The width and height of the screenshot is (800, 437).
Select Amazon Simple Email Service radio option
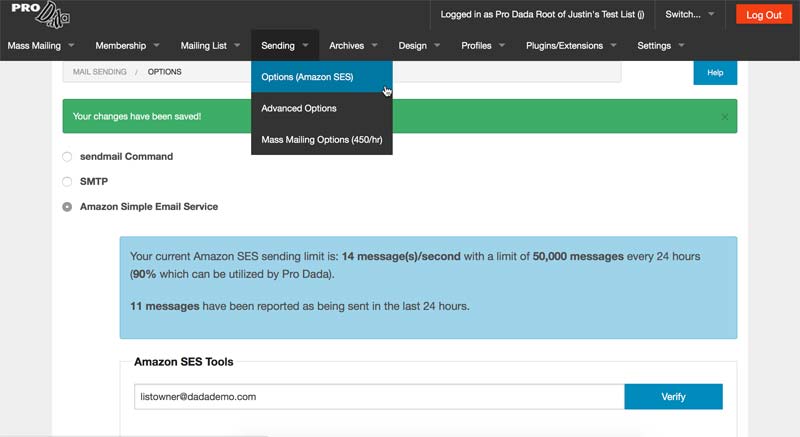(x=67, y=207)
